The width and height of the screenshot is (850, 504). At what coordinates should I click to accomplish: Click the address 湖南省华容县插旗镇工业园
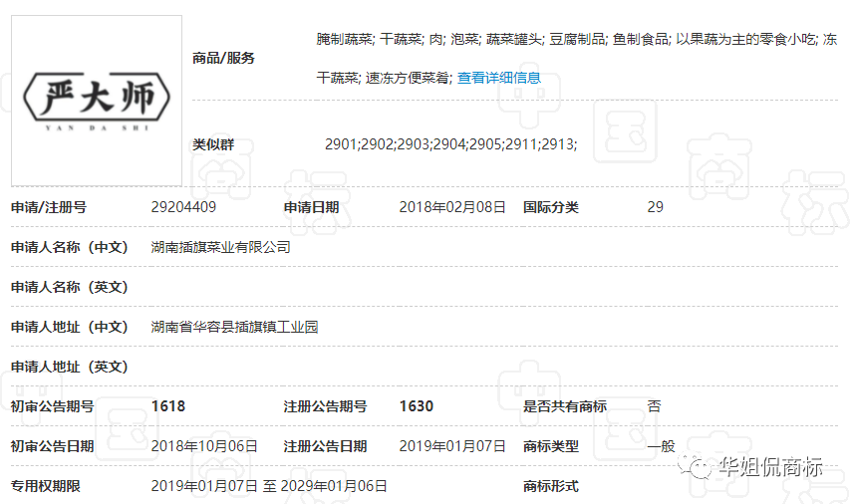[x=234, y=327]
